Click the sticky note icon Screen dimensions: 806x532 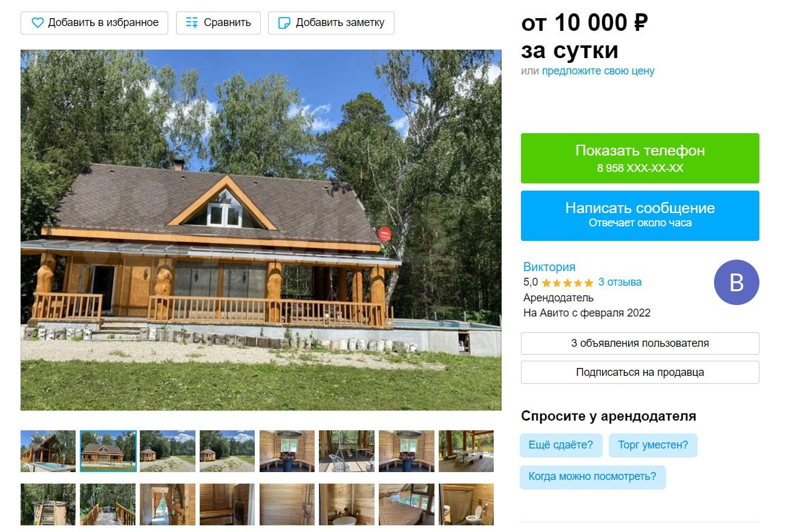284,23
